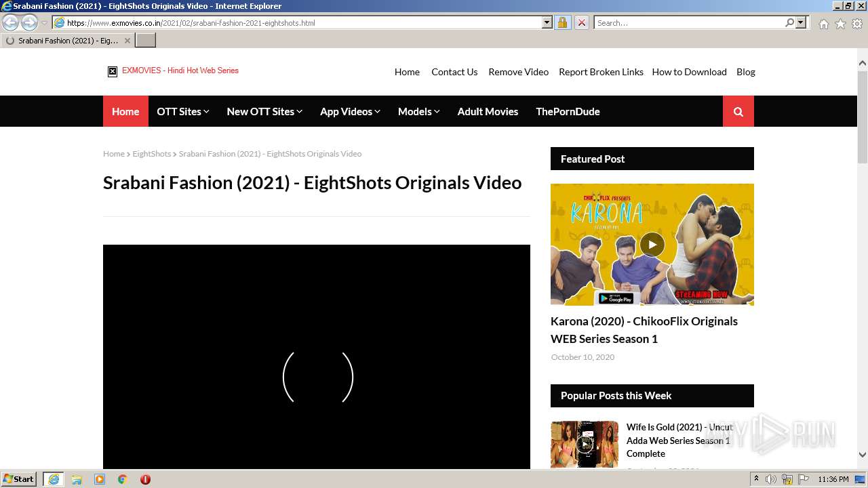868x488 pixels.
Task: Open Internet Explorer taskbar icon
Action: click(54, 479)
